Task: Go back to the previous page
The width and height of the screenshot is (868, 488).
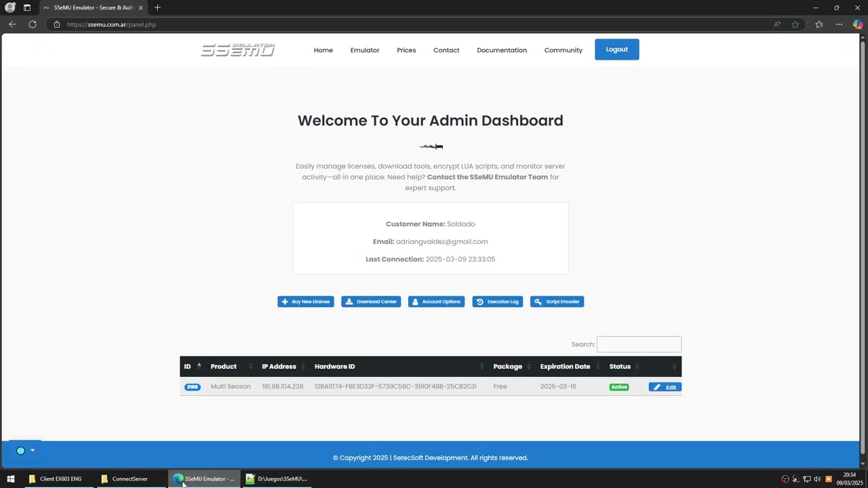Action: tap(12, 24)
